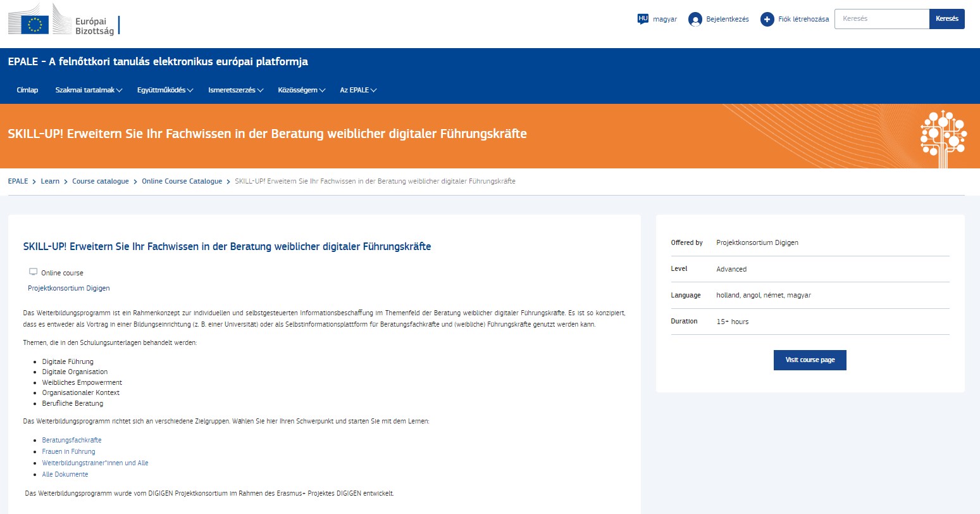Click the Berufliche Beratung list item
This screenshot has width=980, height=514.
pyautogui.click(x=73, y=403)
